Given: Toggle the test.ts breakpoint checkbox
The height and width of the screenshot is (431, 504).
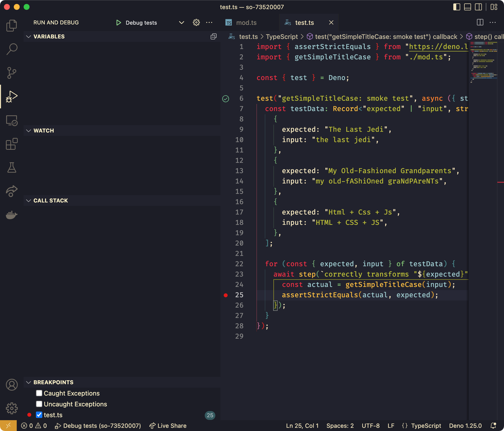Looking at the screenshot, I should coord(39,414).
